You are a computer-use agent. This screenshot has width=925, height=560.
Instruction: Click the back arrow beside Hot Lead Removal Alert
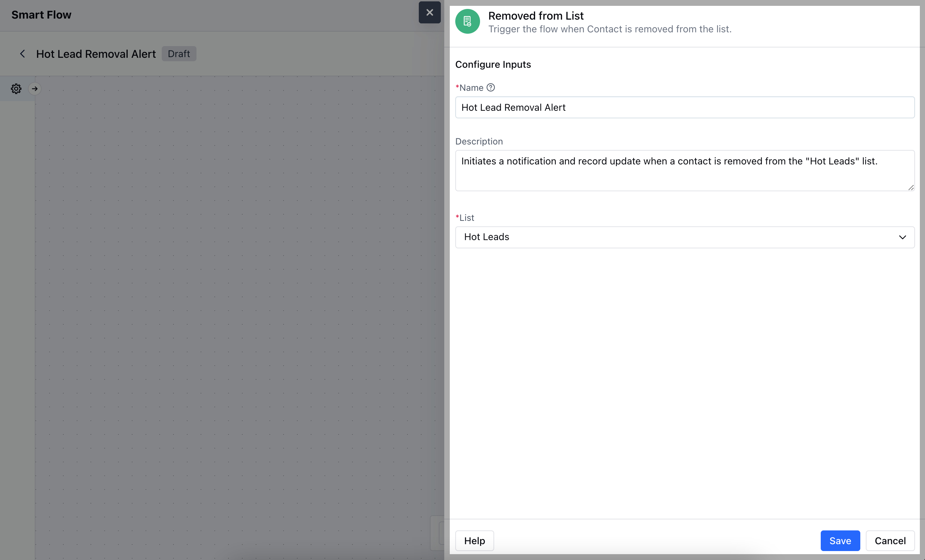(x=22, y=54)
